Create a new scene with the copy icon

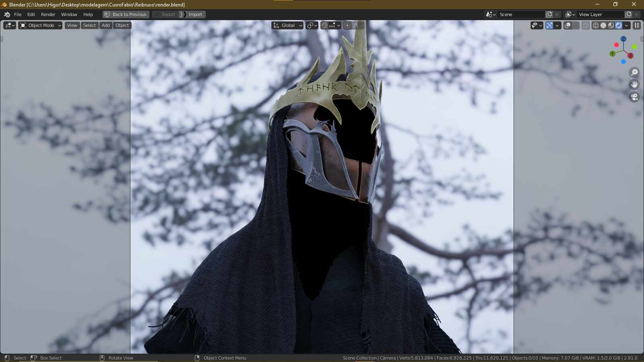coord(549,14)
